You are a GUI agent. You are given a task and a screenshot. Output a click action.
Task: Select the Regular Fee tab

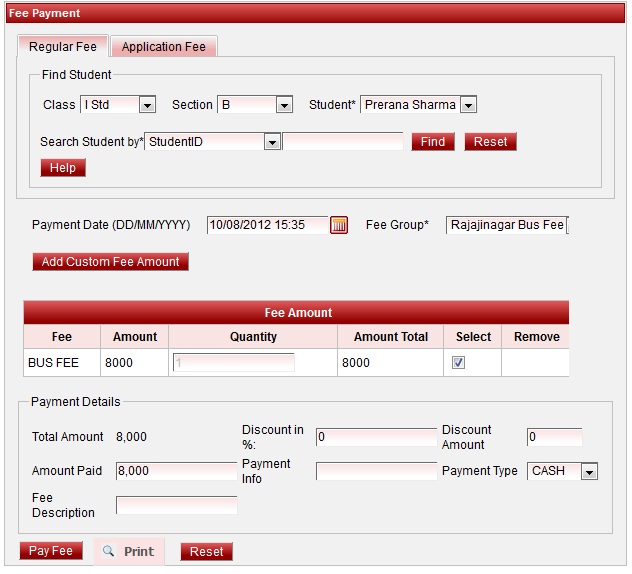63,47
